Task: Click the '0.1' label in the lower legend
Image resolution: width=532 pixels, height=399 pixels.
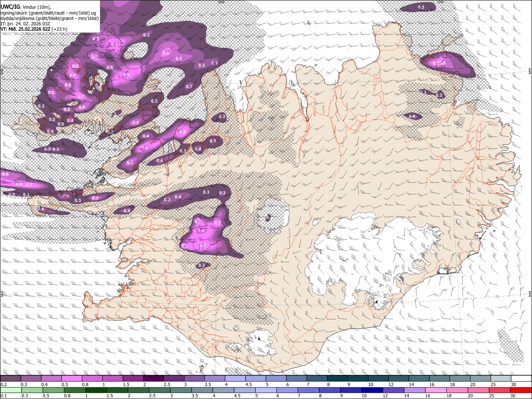Action: click(x=3, y=396)
